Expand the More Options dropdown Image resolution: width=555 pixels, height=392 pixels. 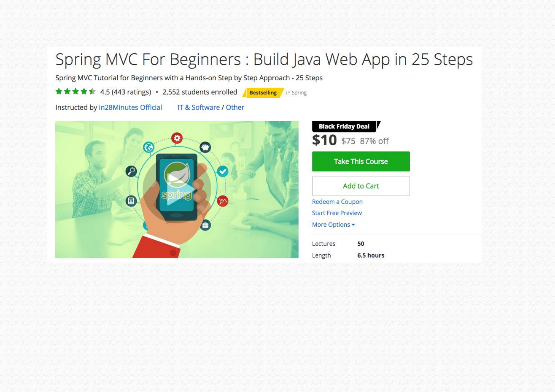[x=333, y=225]
